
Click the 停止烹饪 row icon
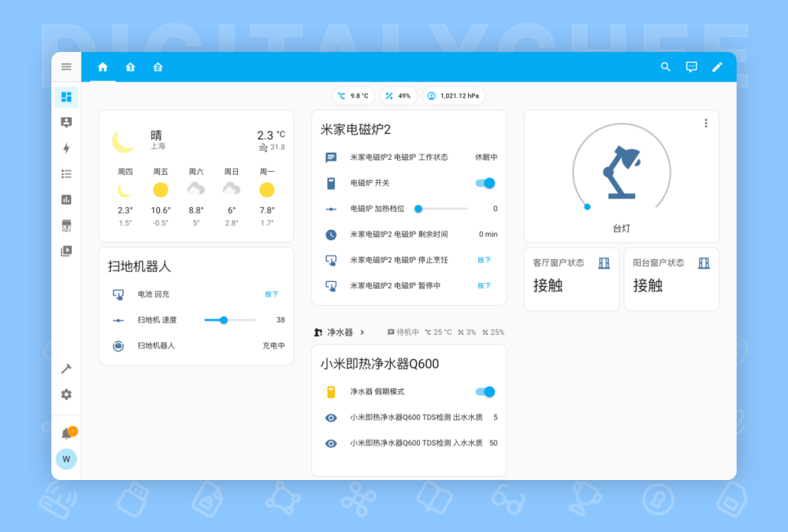click(331, 260)
